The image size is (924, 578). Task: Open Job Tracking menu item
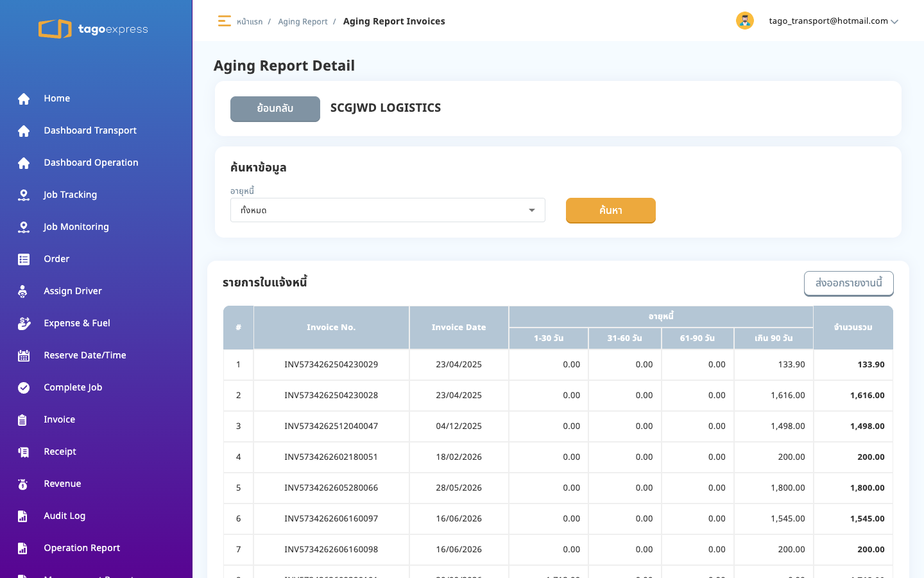(x=71, y=195)
